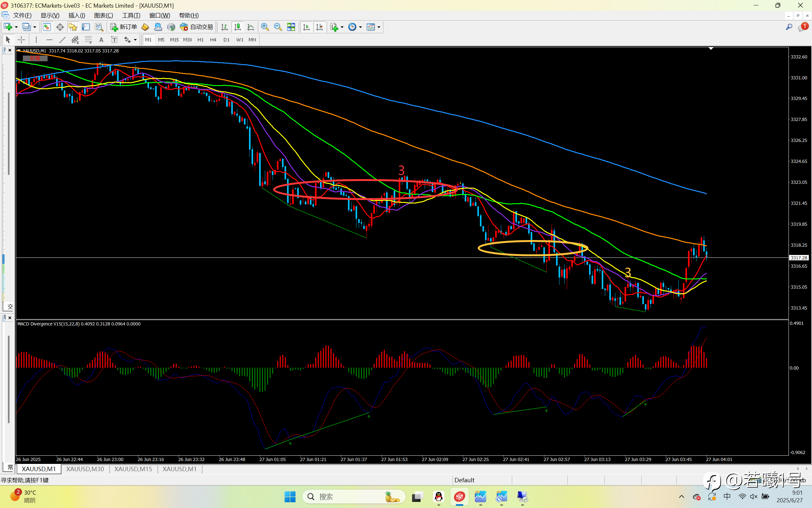Screen dimensions: 812x508
Task: Open the Signals radio-wave icon
Action: point(171,27)
